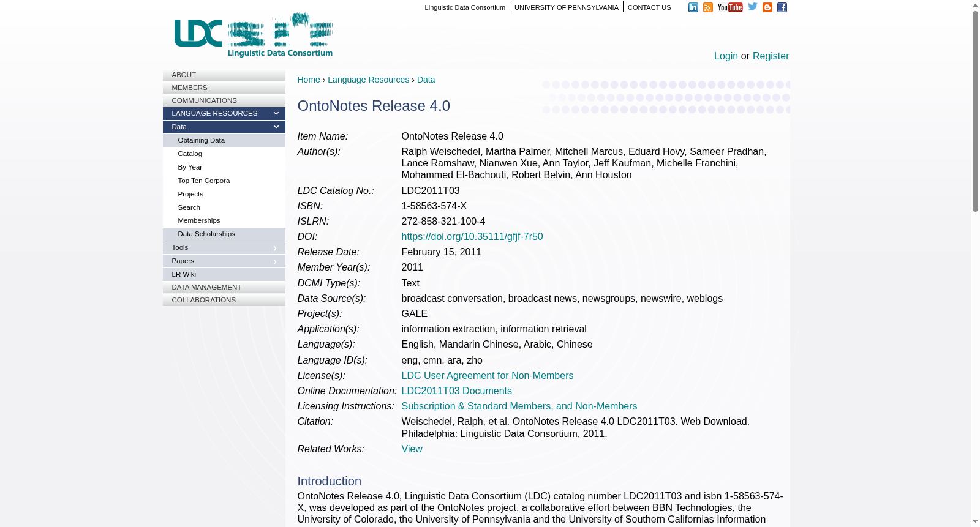Screen dimensions: 980x527
Task: Open the LDC2011T03 Documents link
Action: (x=457, y=391)
